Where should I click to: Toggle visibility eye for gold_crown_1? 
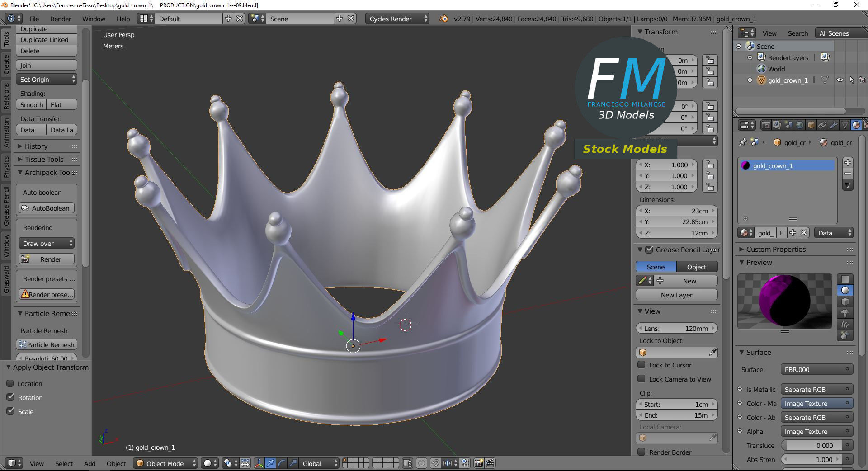click(840, 80)
